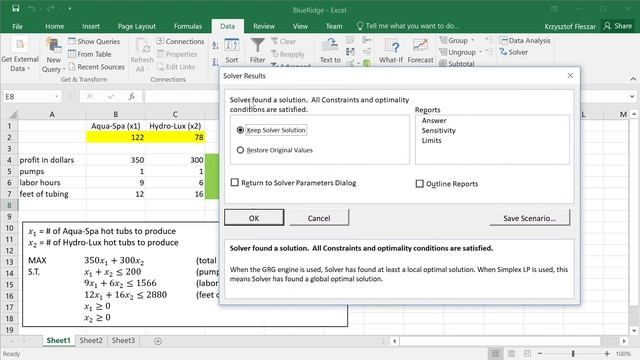The height and width of the screenshot is (360, 640).
Task: Click Cancel in Solver Results
Action: [x=319, y=218]
